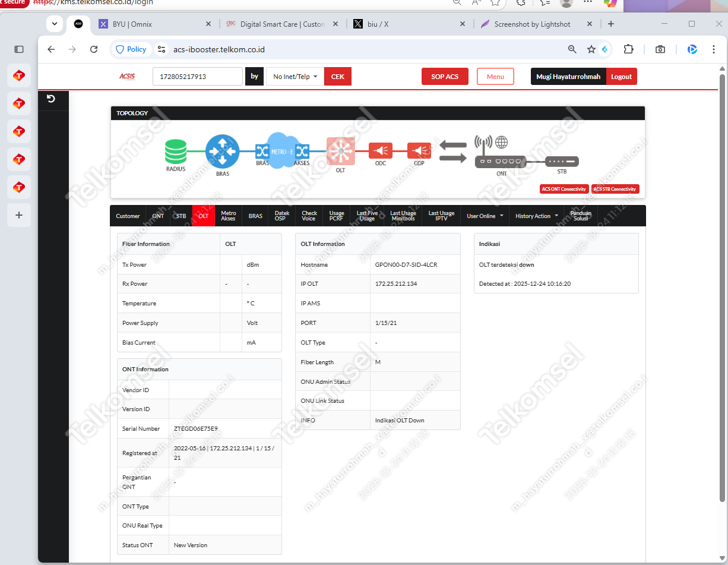Click ACS ONT Connectivity button
The width and height of the screenshot is (728, 565).
click(564, 189)
